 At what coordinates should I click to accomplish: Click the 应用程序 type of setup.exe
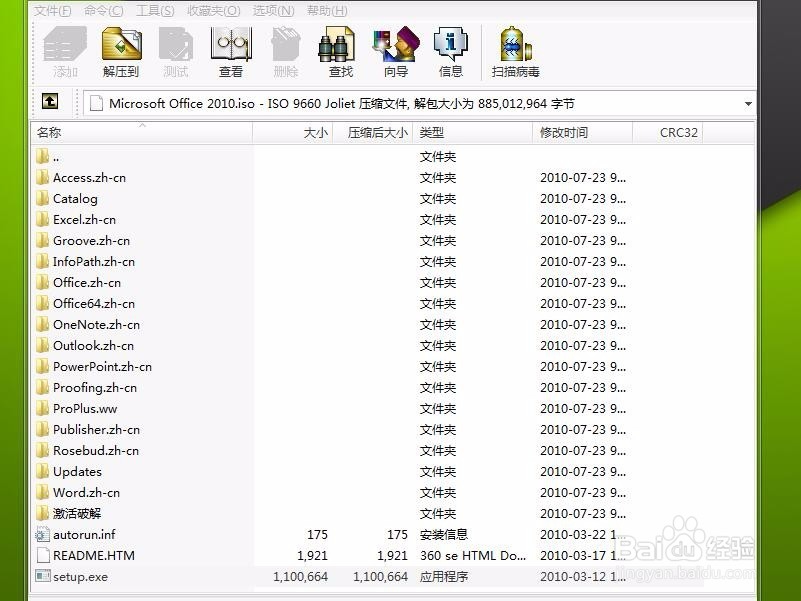tap(444, 576)
